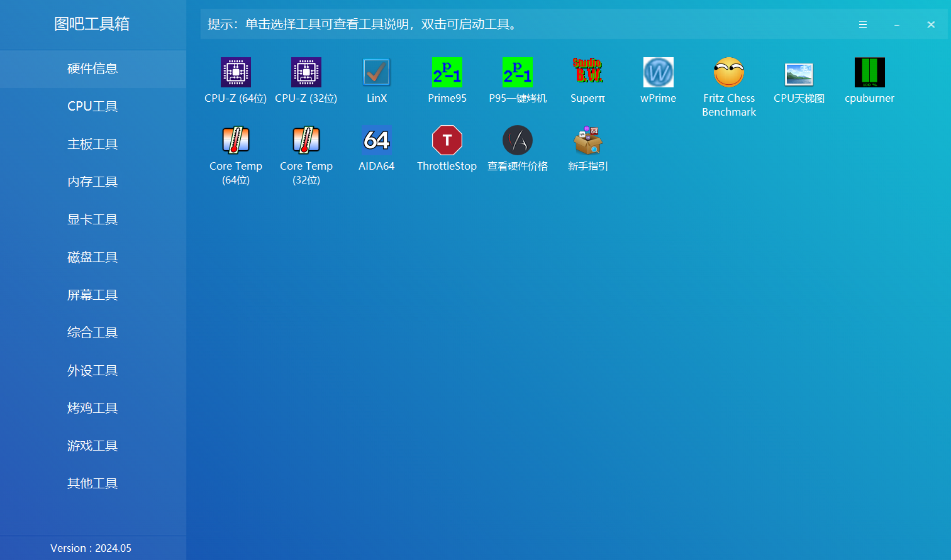Click the AIDA64 tool icon
The width and height of the screenshot is (951, 560).
tap(377, 140)
